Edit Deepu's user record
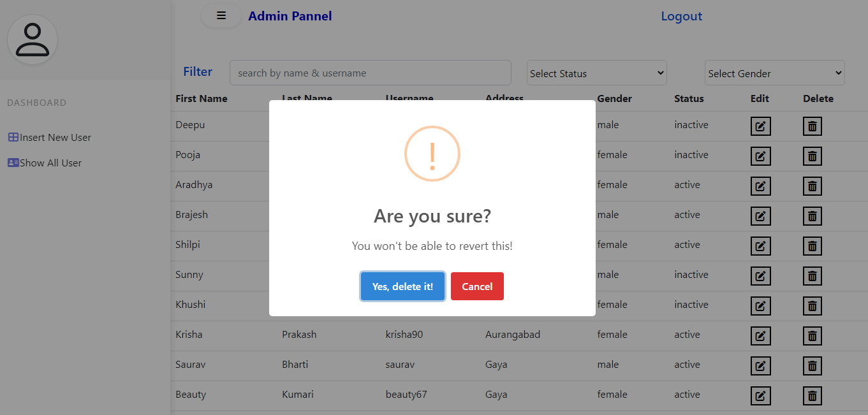Screen dimensions: 868x415 pos(760,126)
